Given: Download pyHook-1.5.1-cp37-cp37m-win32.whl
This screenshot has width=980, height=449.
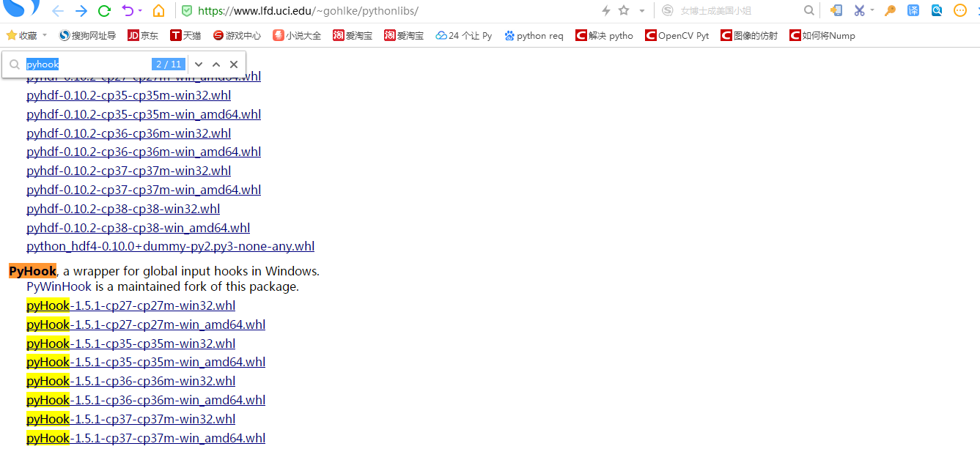Looking at the screenshot, I should pyautogui.click(x=131, y=419).
